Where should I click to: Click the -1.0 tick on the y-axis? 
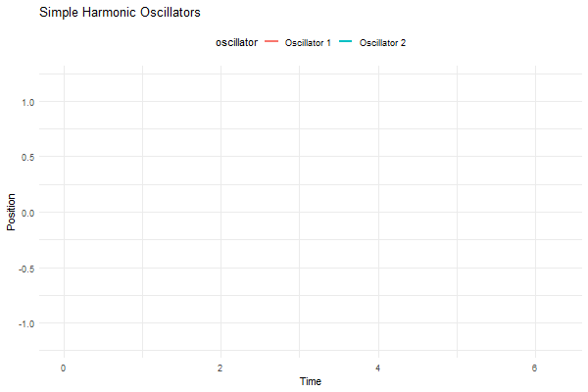25,323
